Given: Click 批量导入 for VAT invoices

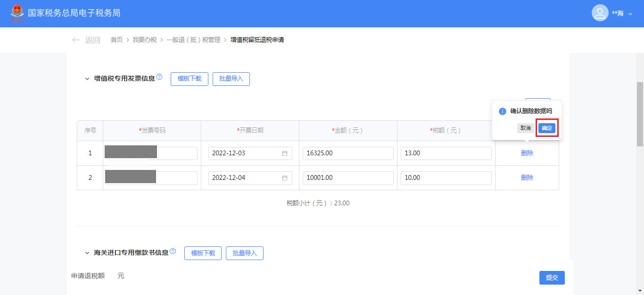Looking at the screenshot, I should [231, 79].
